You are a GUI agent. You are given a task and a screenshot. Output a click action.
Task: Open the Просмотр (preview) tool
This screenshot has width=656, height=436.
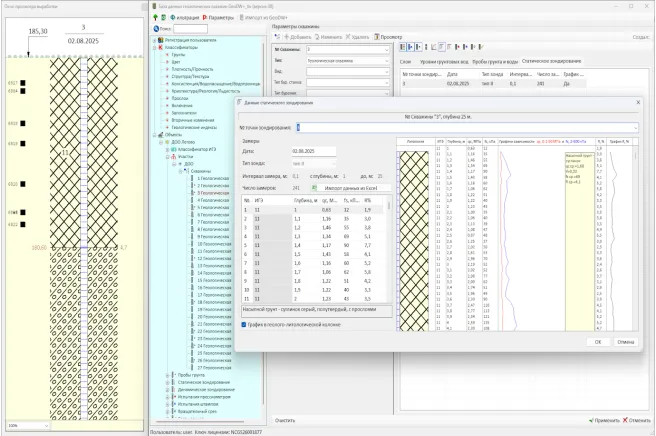click(386, 36)
